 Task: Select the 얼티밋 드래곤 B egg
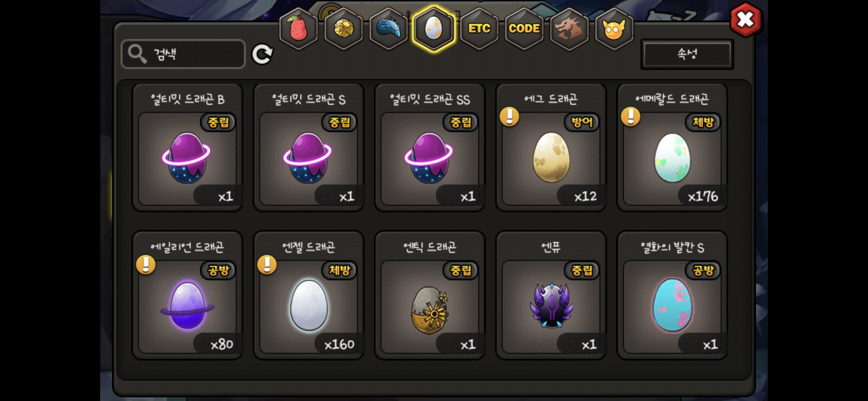pyautogui.click(x=188, y=148)
